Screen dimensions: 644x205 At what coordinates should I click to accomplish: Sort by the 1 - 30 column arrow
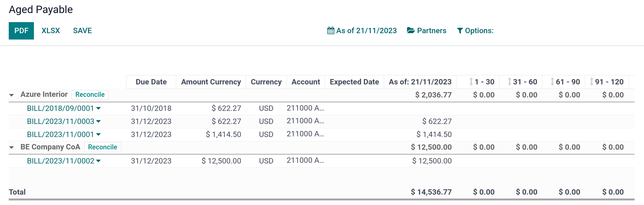click(471, 82)
